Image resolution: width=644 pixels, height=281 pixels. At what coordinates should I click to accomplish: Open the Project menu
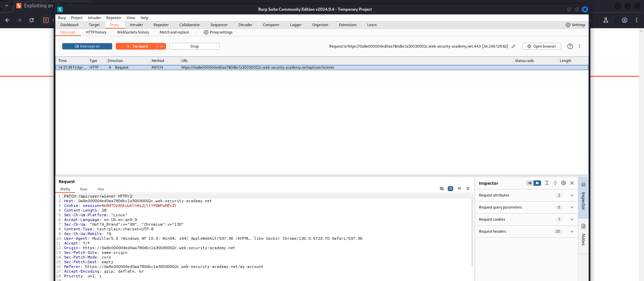[76, 18]
